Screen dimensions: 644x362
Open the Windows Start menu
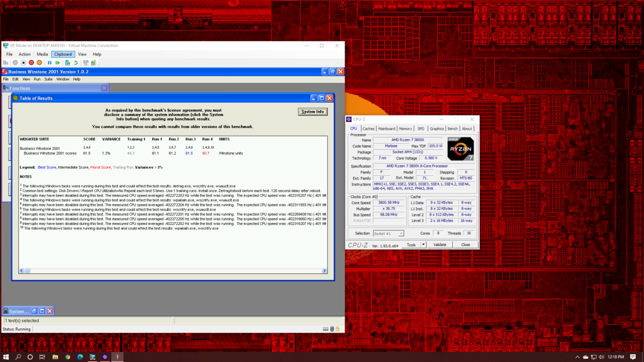[6, 356]
